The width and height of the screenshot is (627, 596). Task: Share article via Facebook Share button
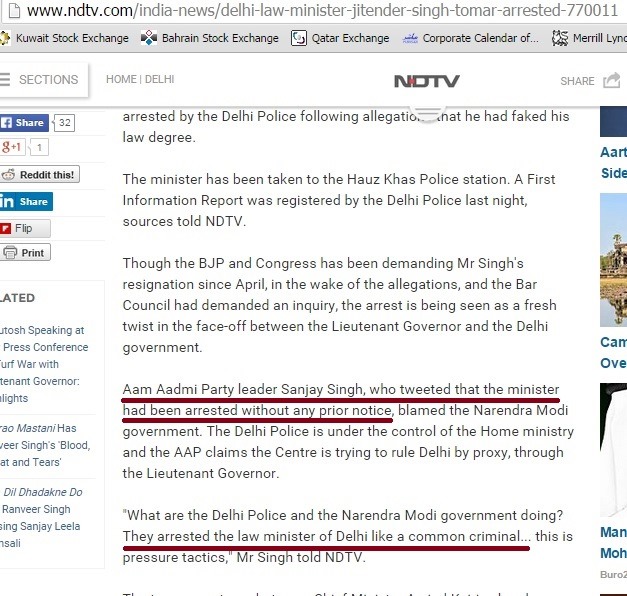coord(24,123)
